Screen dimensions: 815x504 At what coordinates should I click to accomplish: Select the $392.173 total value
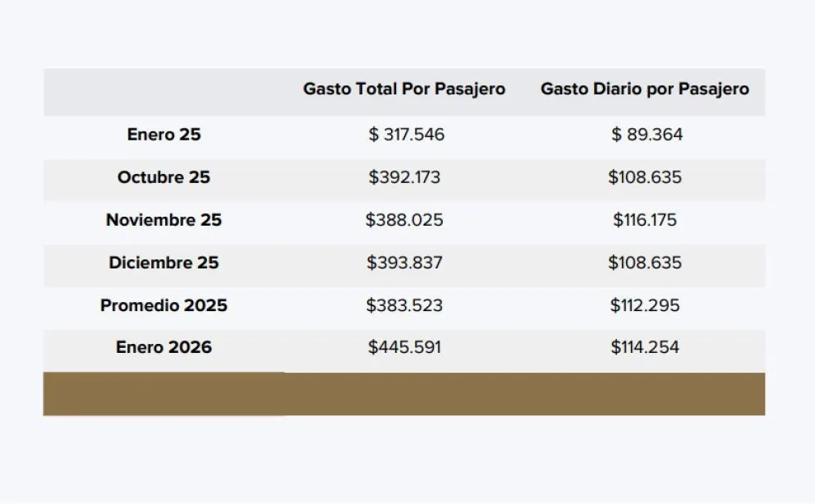[404, 177]
